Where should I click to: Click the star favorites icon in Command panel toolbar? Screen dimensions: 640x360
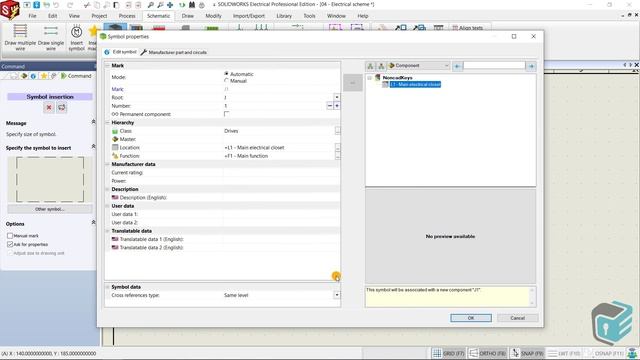(43, 76)
